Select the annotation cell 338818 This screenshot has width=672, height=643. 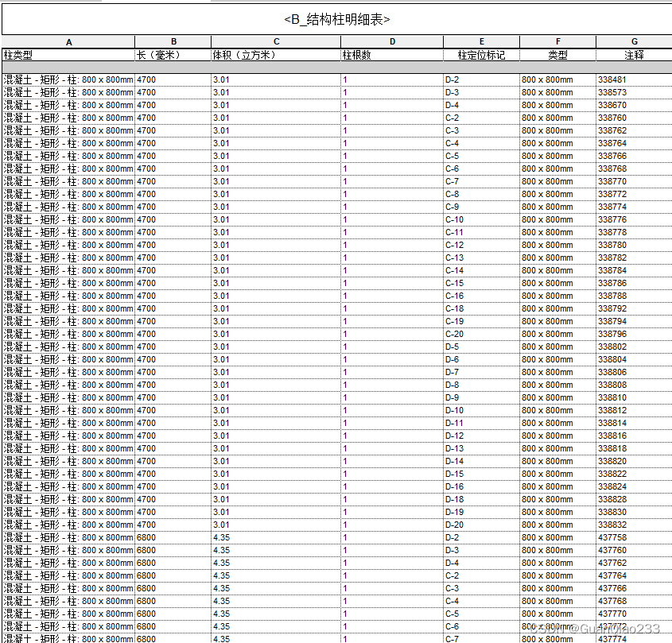click(x=635, y=448)
